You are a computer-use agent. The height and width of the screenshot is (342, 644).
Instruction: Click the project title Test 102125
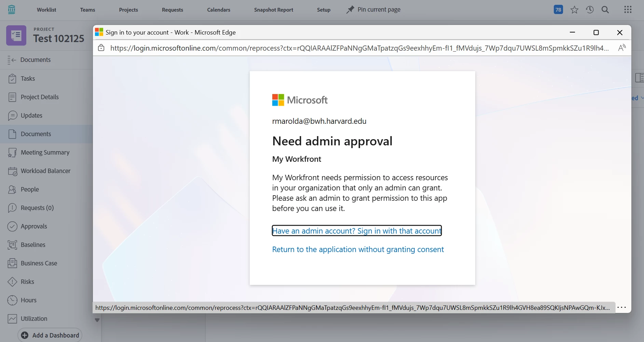[58, 39]
